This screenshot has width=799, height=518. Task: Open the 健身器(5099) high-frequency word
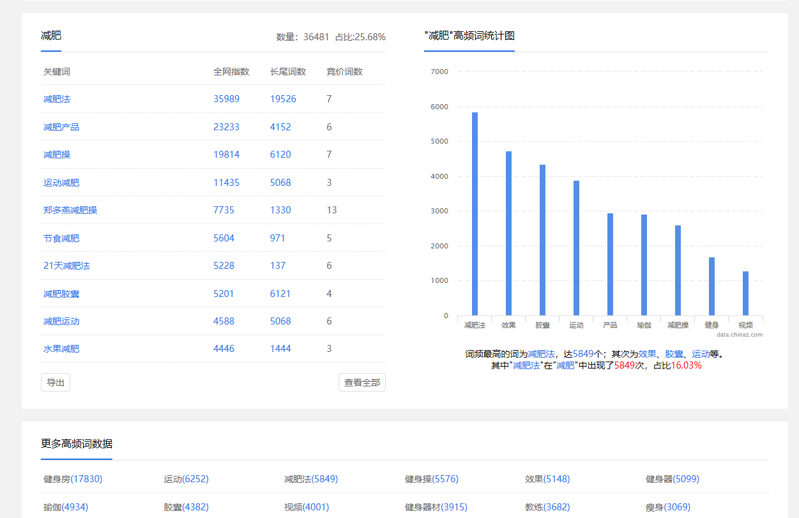click(672, 479)
